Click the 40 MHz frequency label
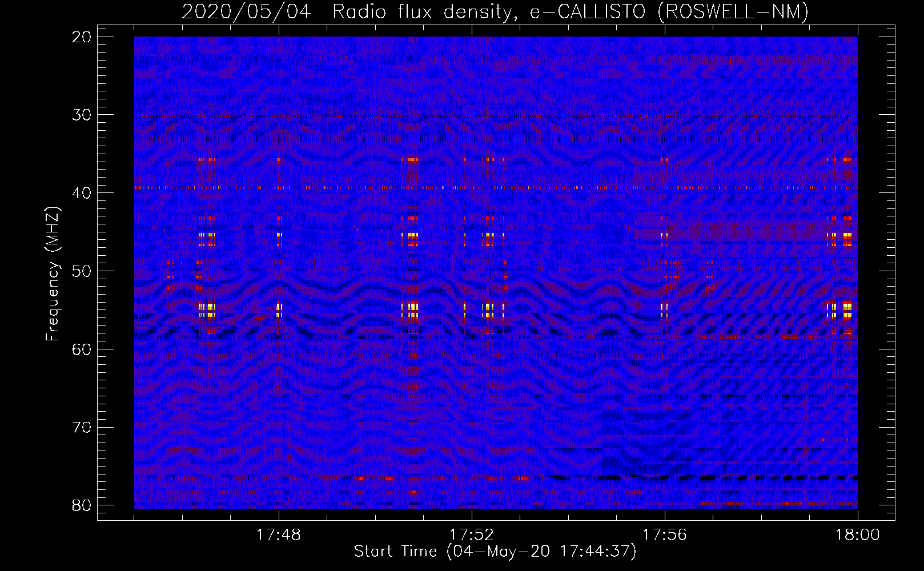The image size is (924, 571). (82, 193)
